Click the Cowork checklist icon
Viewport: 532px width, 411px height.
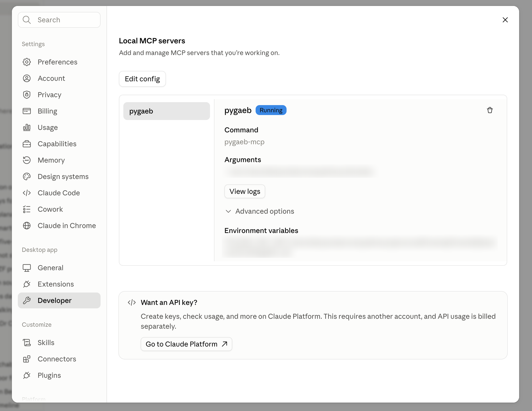27,209
